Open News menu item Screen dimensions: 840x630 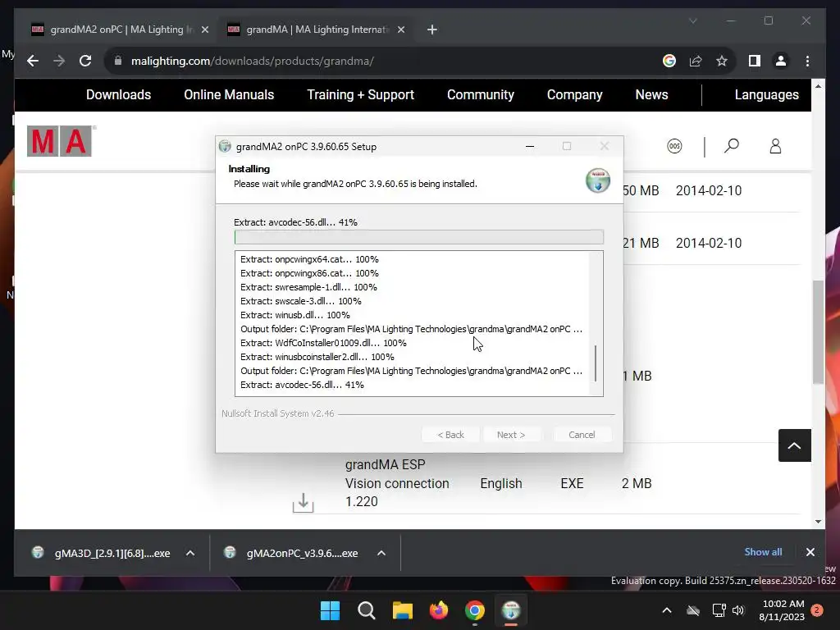coord(651,95)
